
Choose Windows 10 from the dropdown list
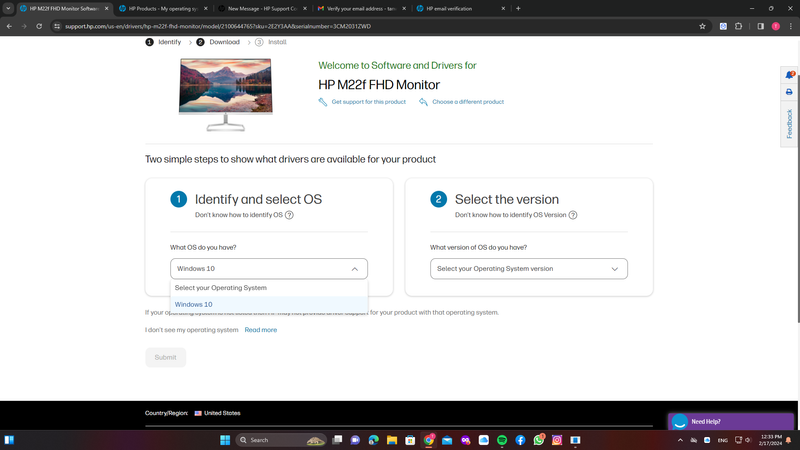[x=269, y=304]
